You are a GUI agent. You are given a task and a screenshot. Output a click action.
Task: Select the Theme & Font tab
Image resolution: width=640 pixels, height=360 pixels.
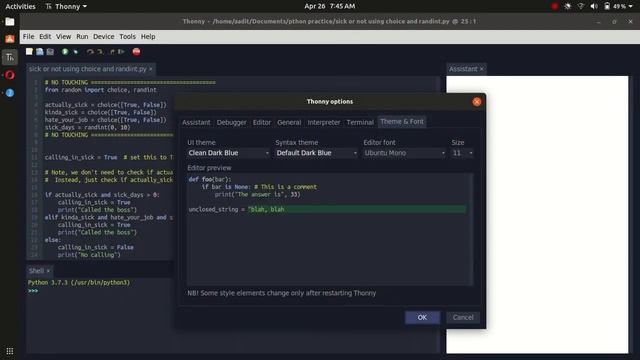pos(402,122)
